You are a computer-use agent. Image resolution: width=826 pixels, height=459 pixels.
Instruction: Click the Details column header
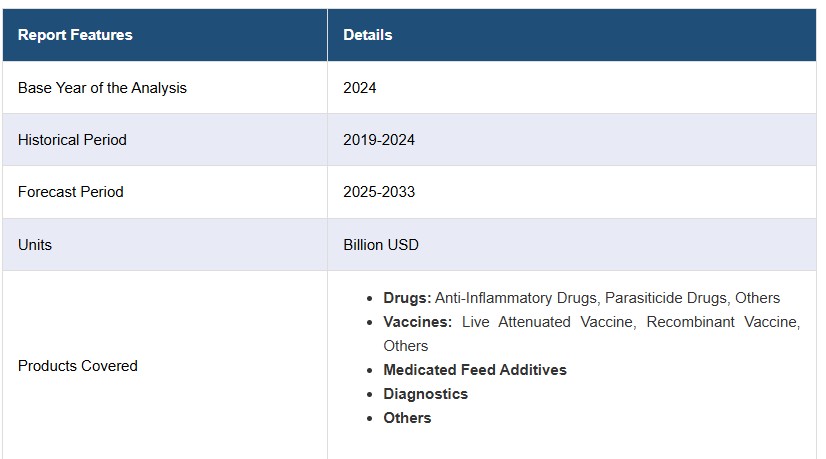point(368,35)
